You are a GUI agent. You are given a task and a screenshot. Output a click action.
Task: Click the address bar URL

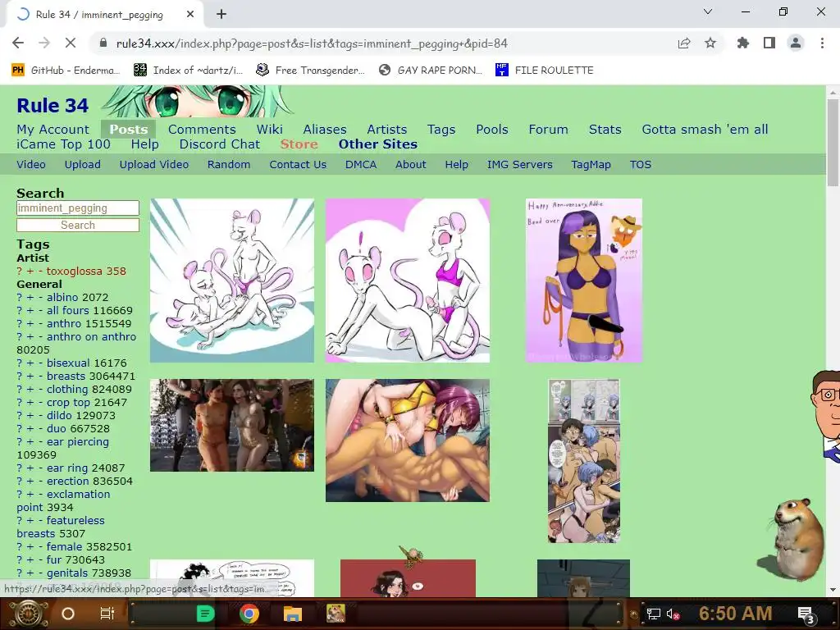click(x=311, y=43)
